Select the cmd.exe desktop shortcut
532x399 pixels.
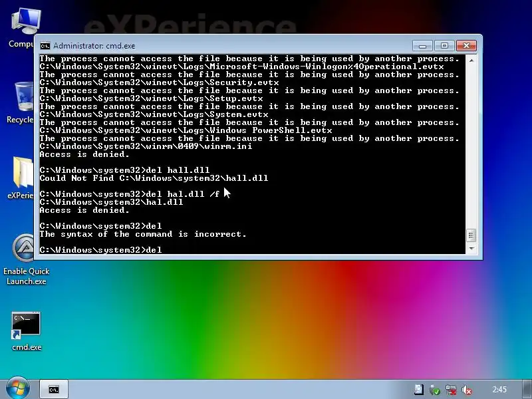coord(26,331)
